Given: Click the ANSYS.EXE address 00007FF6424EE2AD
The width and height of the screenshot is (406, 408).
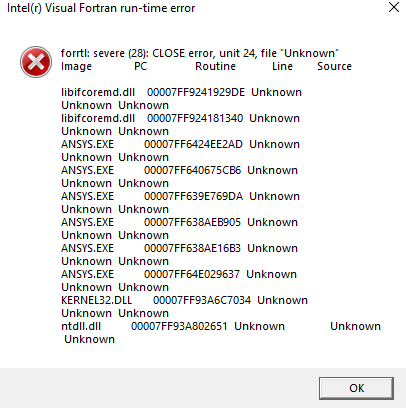Looking at the screenshot, I should tap(193, 144).
